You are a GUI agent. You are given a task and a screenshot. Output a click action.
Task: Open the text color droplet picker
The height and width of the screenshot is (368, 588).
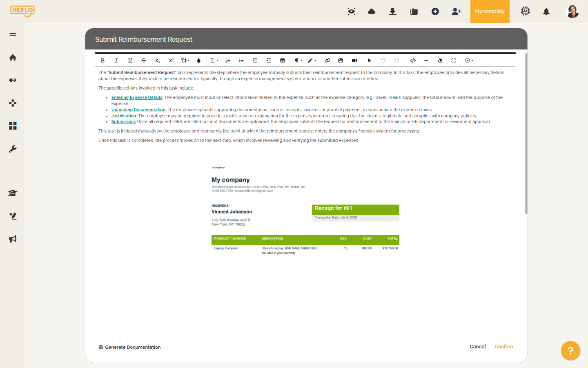pos(199,61)
